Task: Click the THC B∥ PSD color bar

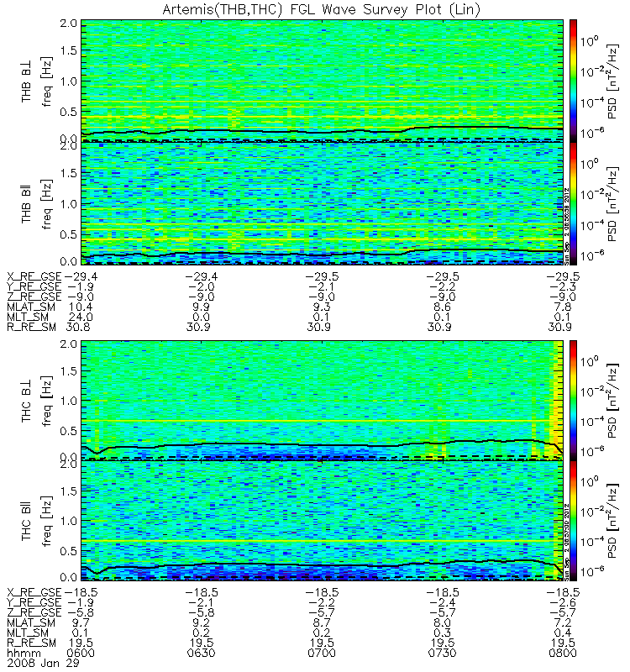Action: pyautogui.click(x=573, y=521)
